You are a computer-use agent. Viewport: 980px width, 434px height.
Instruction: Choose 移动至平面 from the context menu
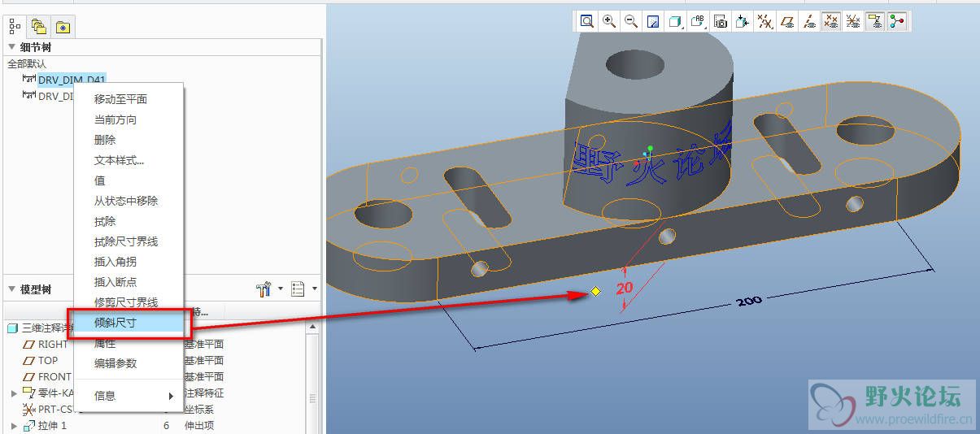point(129,99)
